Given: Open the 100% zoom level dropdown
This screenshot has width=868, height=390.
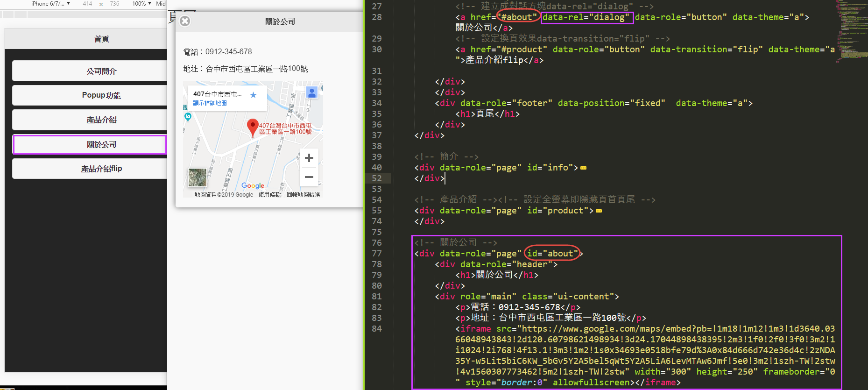Looking at the screenshot, I should pos(141,4).
